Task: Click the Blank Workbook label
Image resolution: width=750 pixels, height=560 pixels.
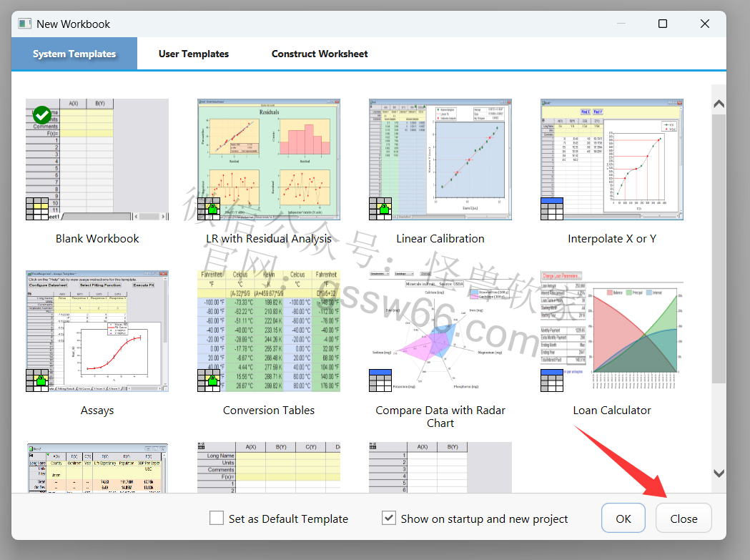Action: click(x=97, y=238)
